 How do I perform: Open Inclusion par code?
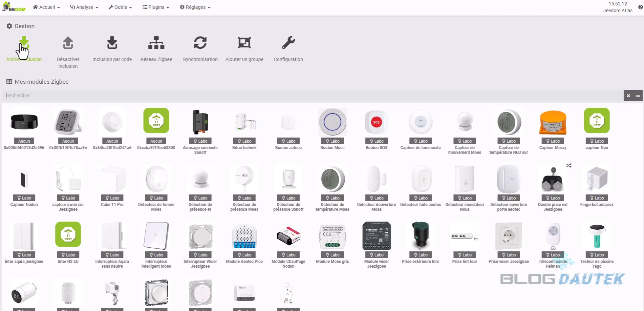(112, 43)
